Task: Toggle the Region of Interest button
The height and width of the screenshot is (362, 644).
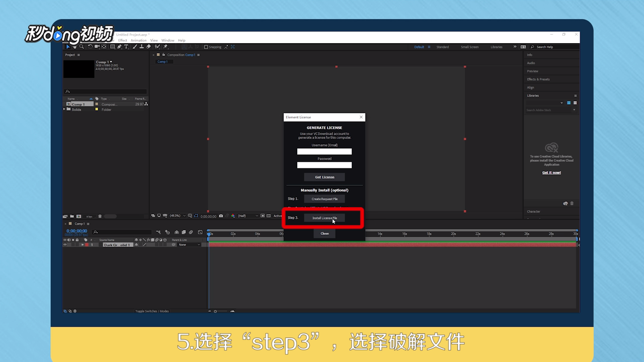Action: 262,216
